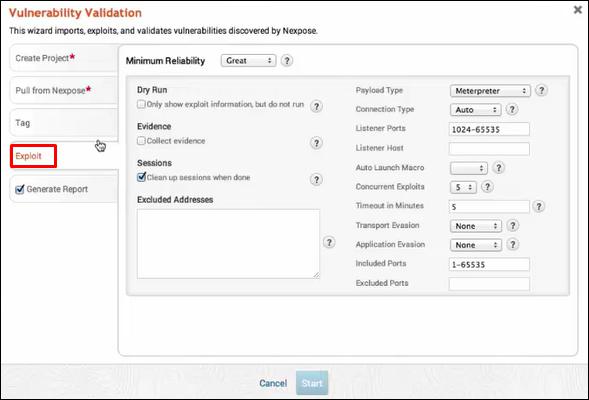Viewport: 589px width, 400px height.
Task: Click help icon for Payload Type
Action: pos(541,91)
